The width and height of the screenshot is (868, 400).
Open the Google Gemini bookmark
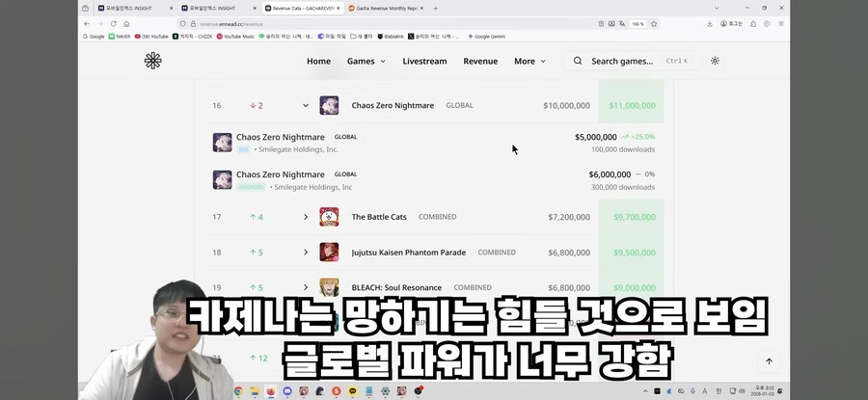[x=487, y=37]
